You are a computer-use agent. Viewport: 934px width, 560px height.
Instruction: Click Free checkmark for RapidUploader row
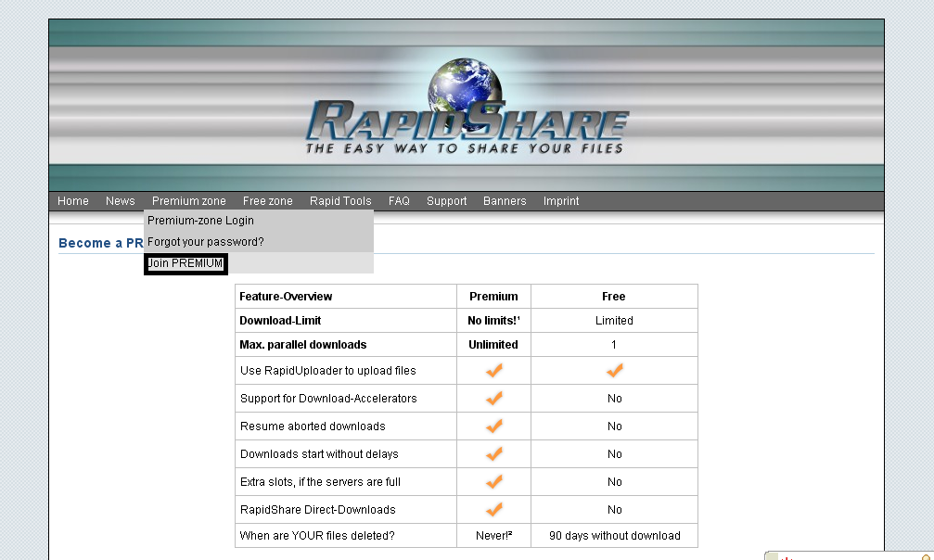click(x=615, y=371)
